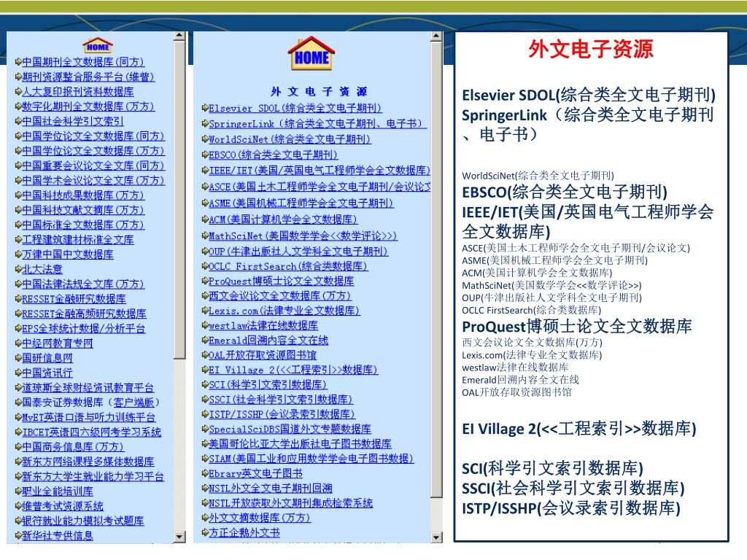The width and height of the screenshot is (747, 560).
Task: Click the large HOME icon in middle panel
Action: 311,54
